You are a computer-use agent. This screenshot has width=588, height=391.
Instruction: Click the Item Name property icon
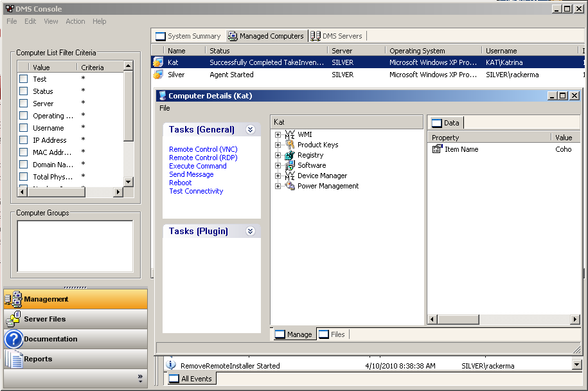coord(437,149)
